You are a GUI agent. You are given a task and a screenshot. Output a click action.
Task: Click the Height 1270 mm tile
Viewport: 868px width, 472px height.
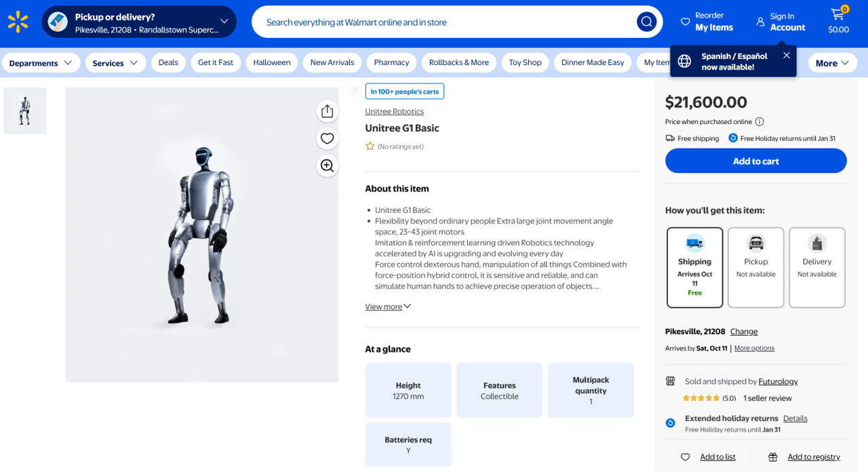pyautogui.click(x=408, y=390)
